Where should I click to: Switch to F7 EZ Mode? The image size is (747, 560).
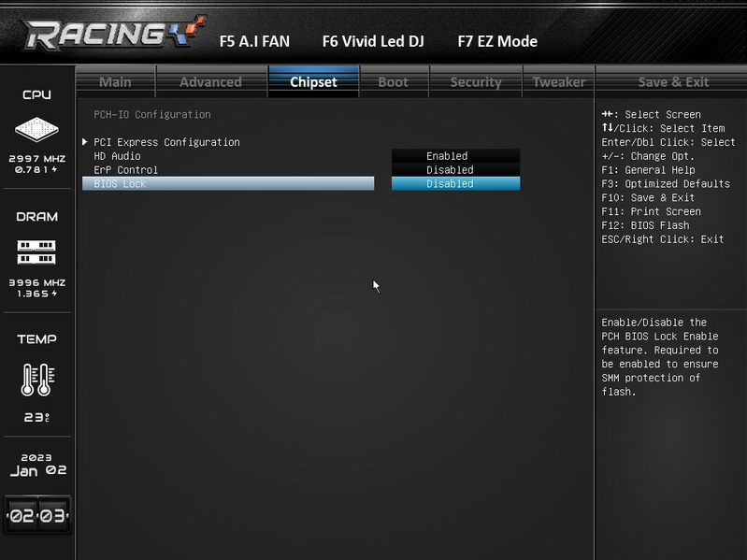click(497, 41)
